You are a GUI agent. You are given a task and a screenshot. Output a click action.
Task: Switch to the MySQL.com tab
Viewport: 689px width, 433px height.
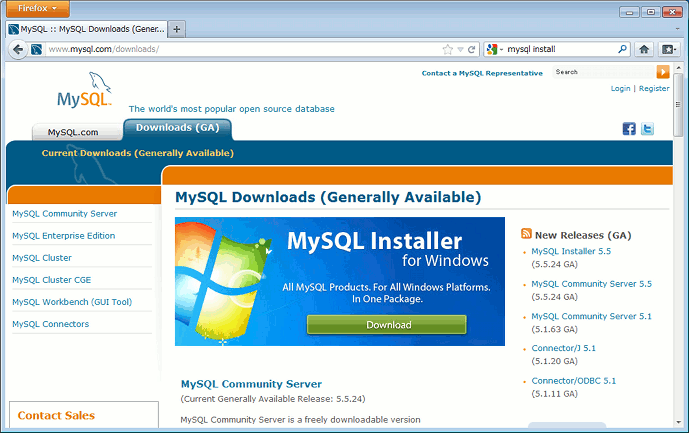[x=73, y=132]
